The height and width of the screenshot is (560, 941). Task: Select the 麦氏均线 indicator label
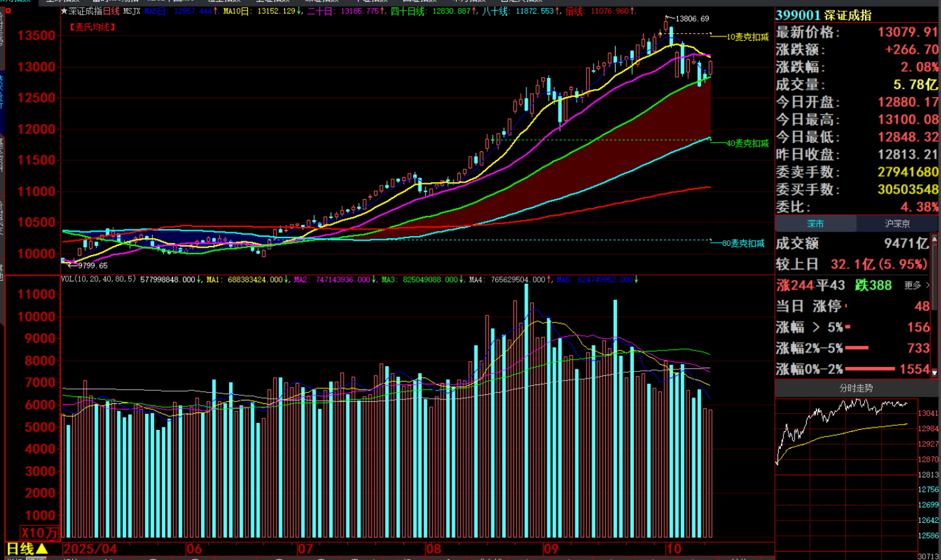pyautogui.click(x=92, y=27)
